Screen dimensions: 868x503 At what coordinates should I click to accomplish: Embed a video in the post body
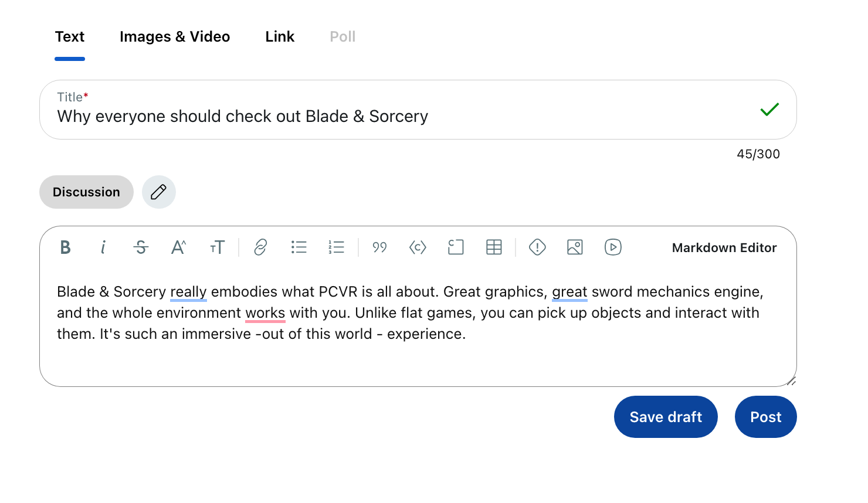point(613,247)
